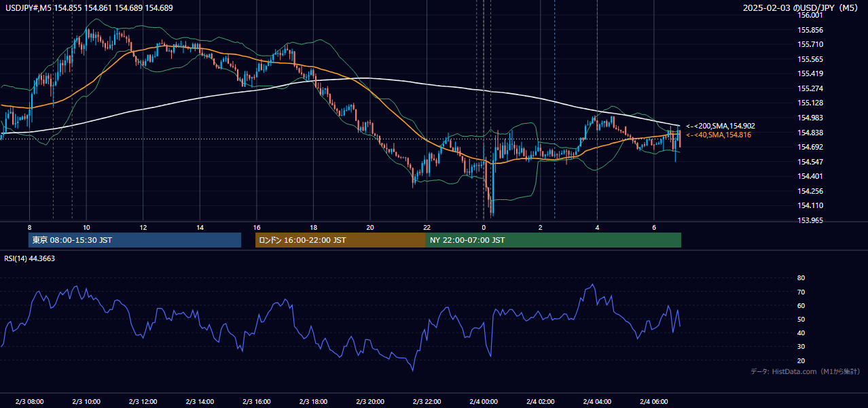The image size is (868, 408).
Task: Click hour label 4 under price chart
Action: [597, 227]
